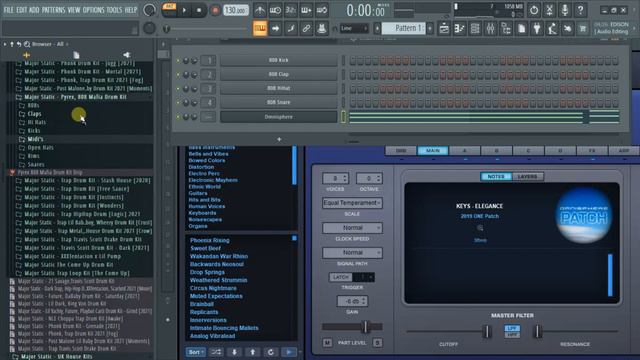Open the shopping cart icon
This screenshot has height=360, width=640.
pyautogui.click(x=583, y=29)
